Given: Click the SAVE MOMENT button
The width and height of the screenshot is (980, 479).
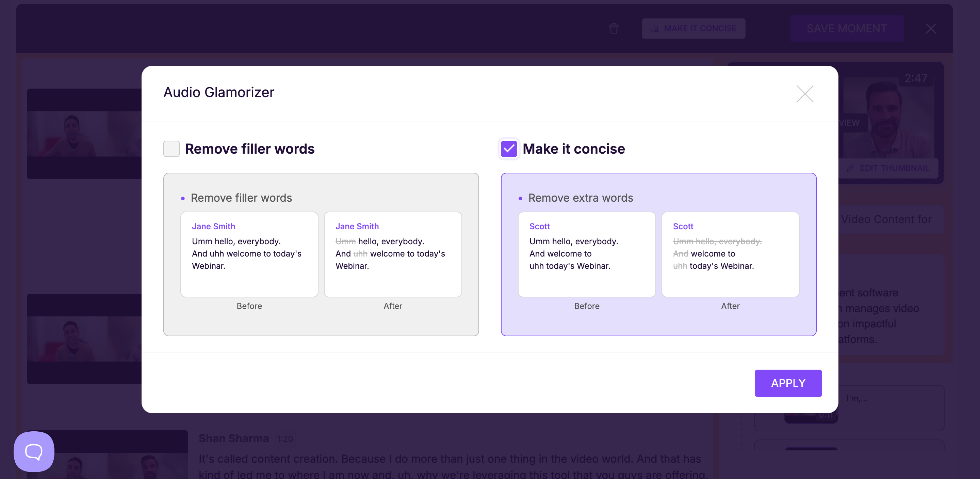Looking at the screenshot, I should pos(847,29).
